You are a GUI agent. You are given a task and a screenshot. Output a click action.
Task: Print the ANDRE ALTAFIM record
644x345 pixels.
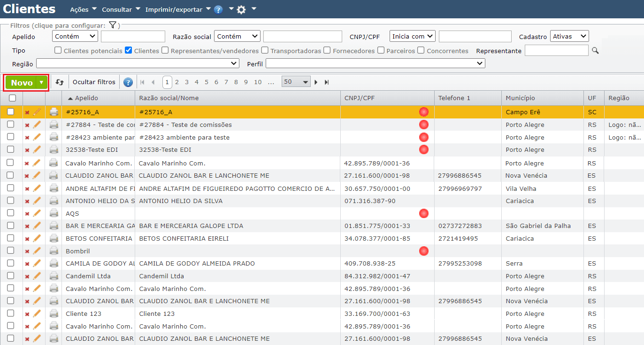tap(54, 188)
